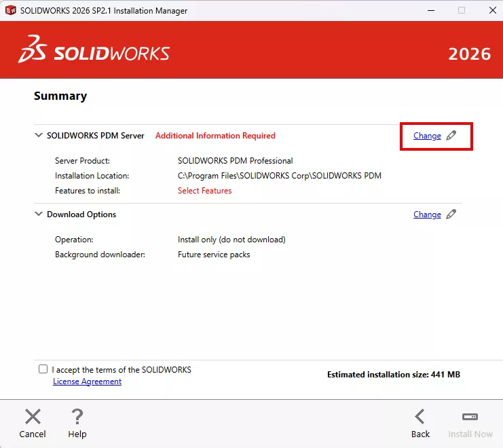This screenshot has height=448, width=503.
Task: Click the Install Now drive icon
Action: 470,417
